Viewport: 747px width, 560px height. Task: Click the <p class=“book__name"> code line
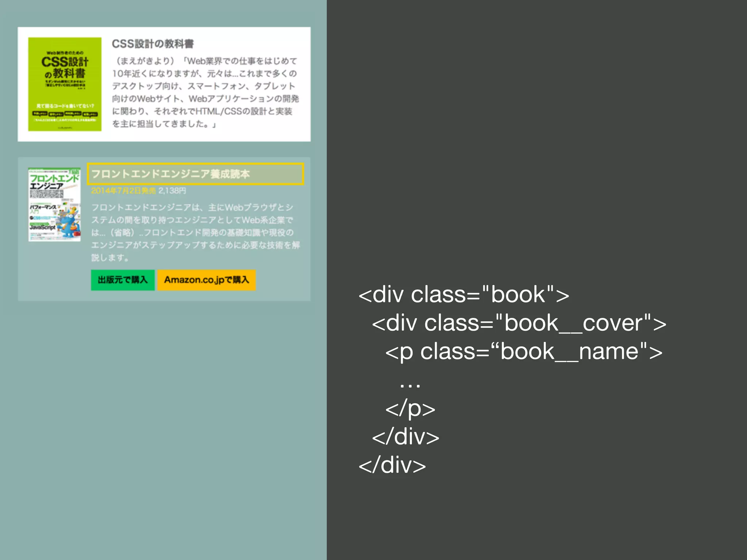524,352
